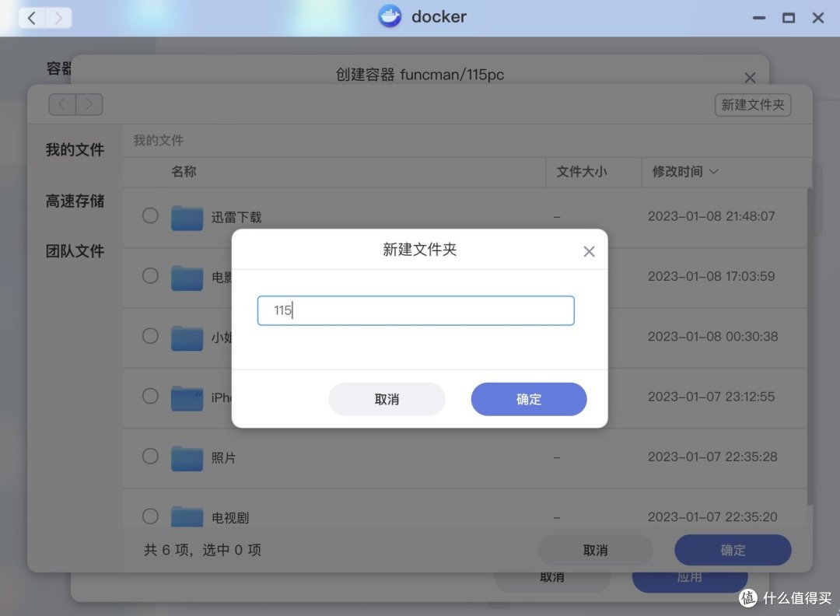
Task: Click the Docker whale icon in title bar
Action: coord(389,16)
